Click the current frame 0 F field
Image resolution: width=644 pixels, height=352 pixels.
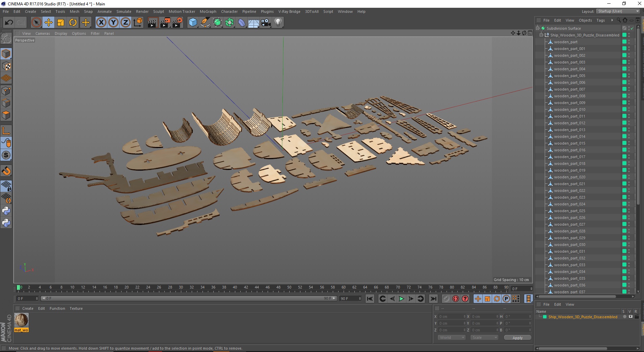point(27,299)
